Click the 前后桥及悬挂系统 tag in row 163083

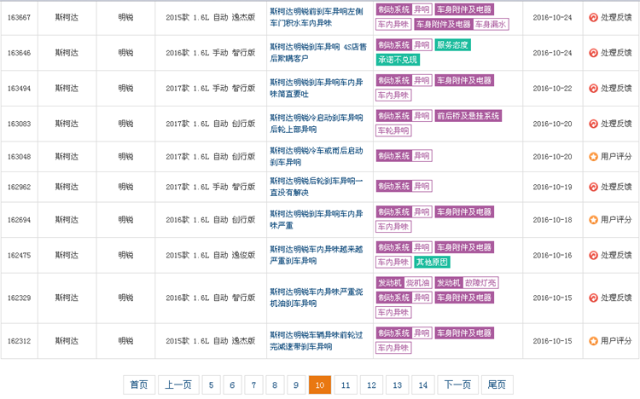tap(468, 116)
